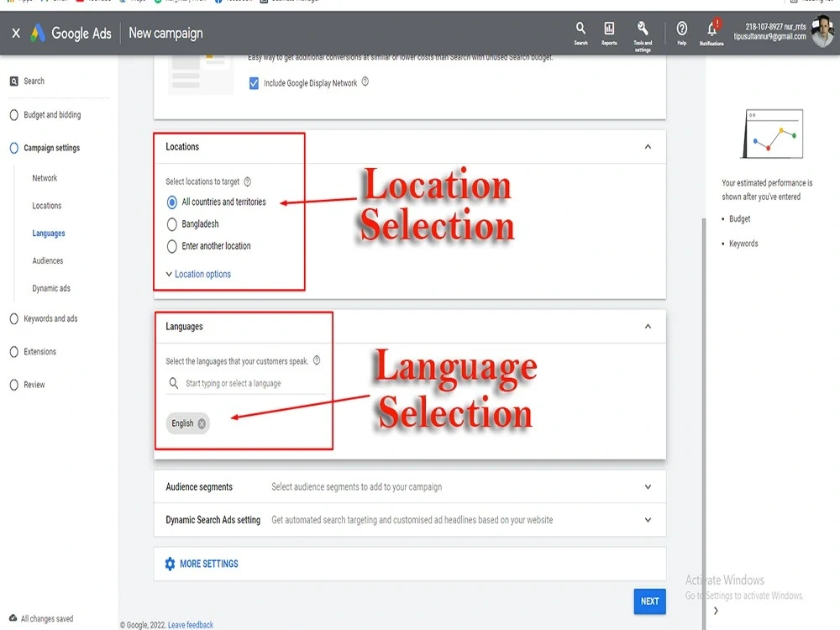The height and width of the screenshot is (630, 840).
Task: Collapse the Languages section chevron
Action: click(x=648, y=326)
